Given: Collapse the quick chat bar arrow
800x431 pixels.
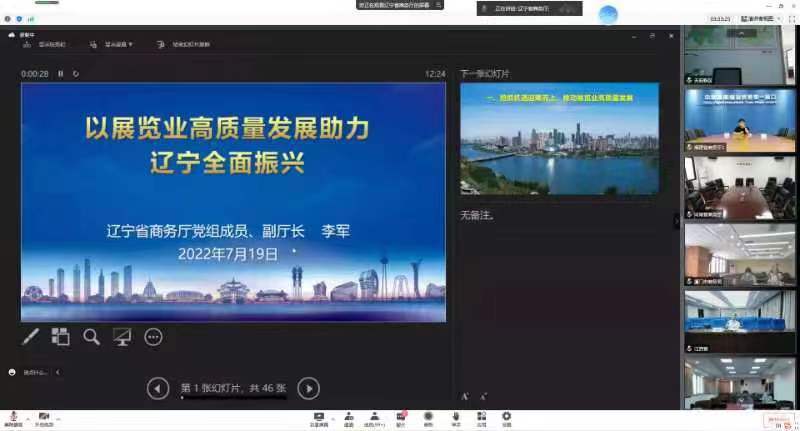Looking at the screenshot, I should pyautogui.click(x=57, y=372).
